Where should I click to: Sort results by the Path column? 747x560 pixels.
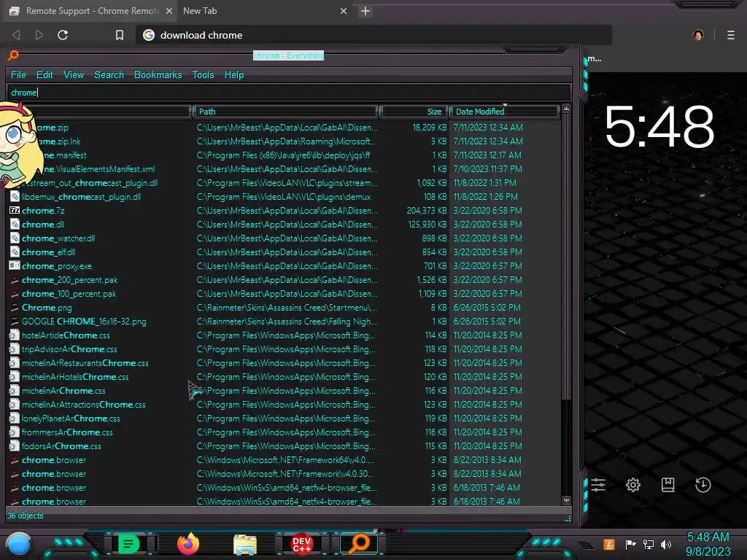pos(285,112)
